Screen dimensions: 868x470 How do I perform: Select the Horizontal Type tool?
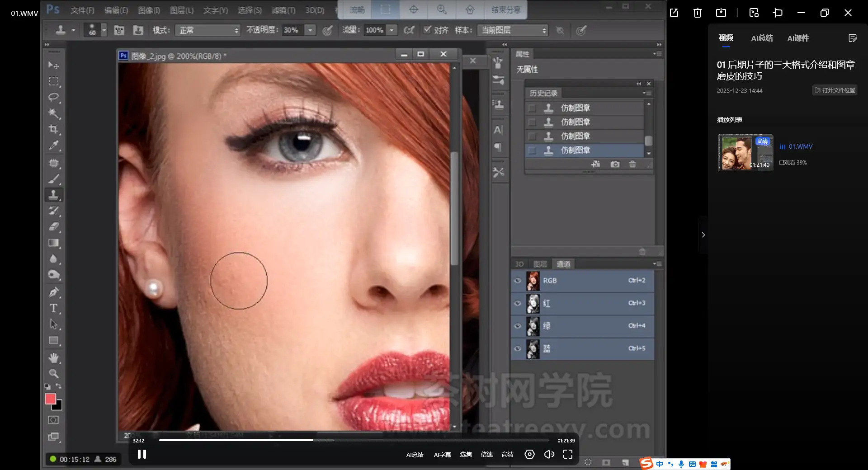(x=54, y=308)
